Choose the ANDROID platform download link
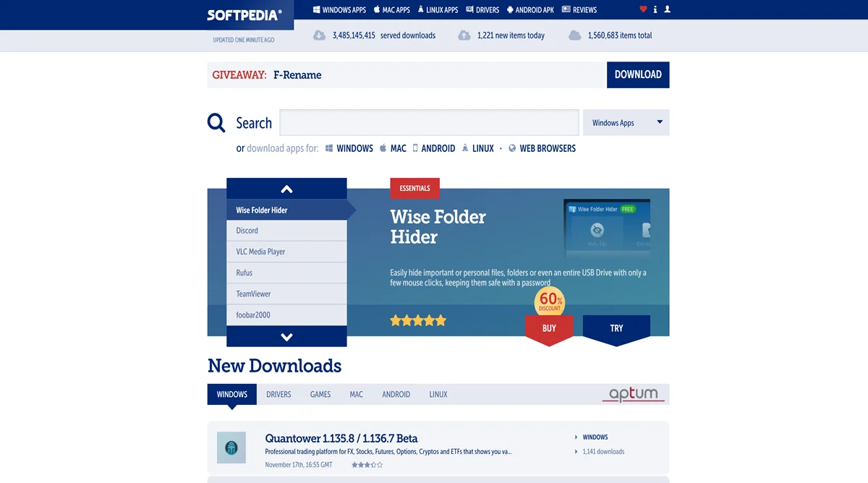 [x=434, y=148]
